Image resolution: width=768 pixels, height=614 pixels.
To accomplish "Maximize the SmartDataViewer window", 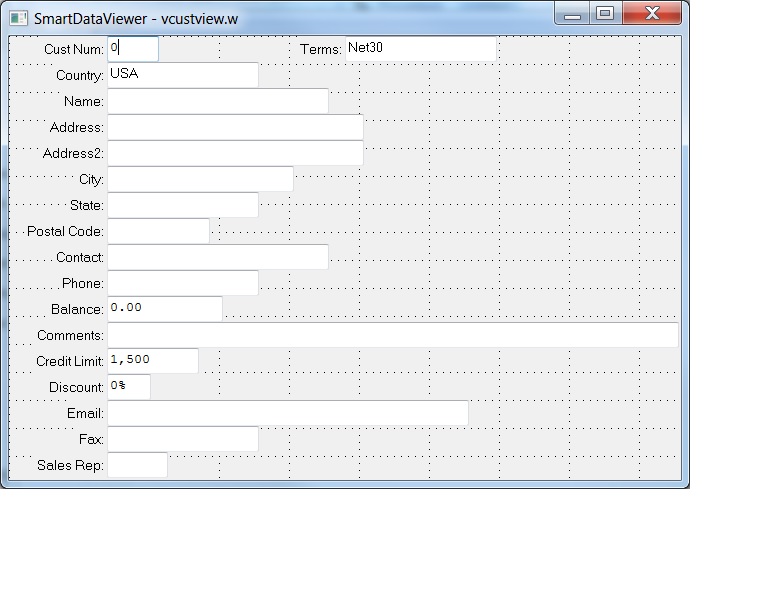I will 605,13.
